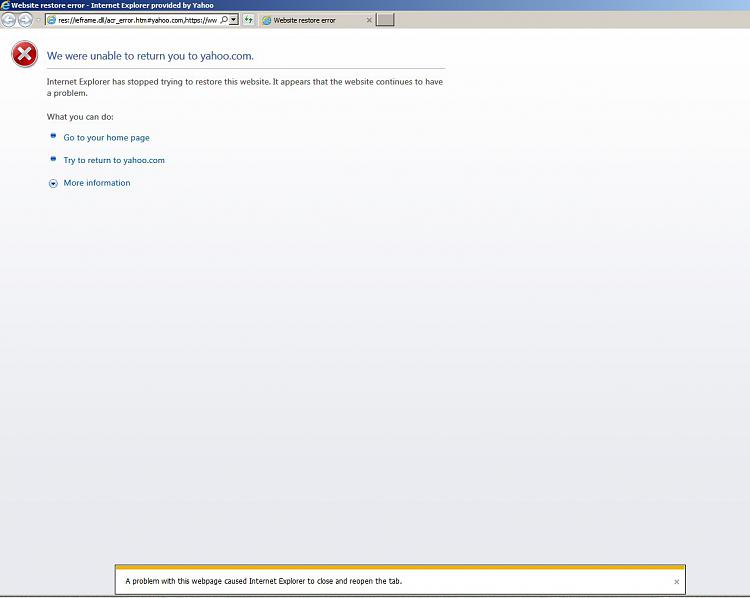Click the red error X icon
This screenshot has width=750, height=598.
24,54
